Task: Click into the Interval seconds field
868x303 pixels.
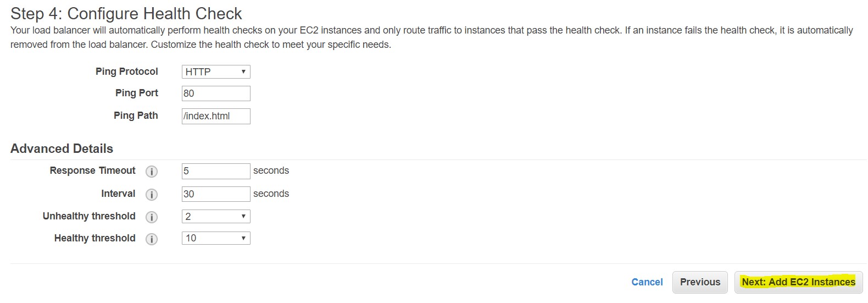Action: [216, 194]
